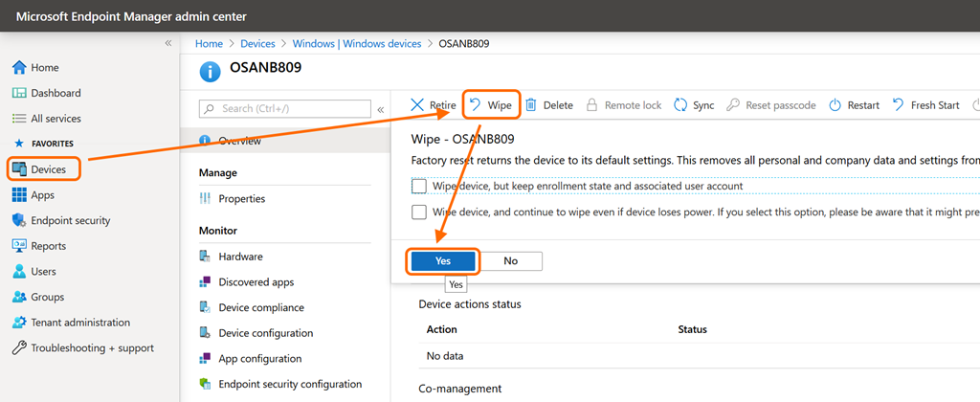Select Device compliance in Monitor section
Viewport: 980px width, 402px height.
[260, 308]
